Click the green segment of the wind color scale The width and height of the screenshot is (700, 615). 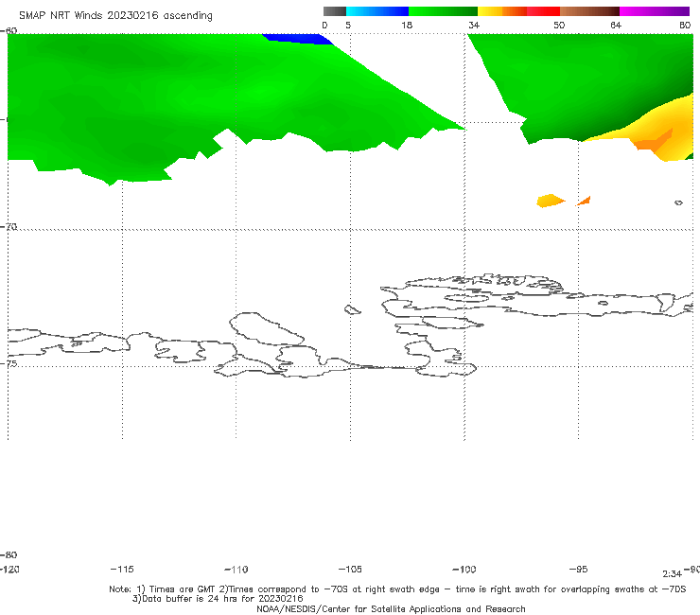tap(444, 11)
